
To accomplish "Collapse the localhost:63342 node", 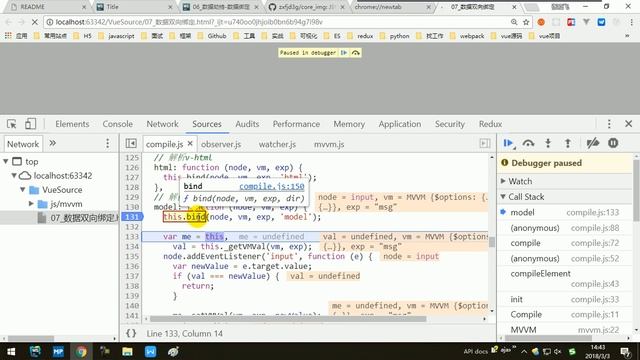I will [x=14, y=176].
